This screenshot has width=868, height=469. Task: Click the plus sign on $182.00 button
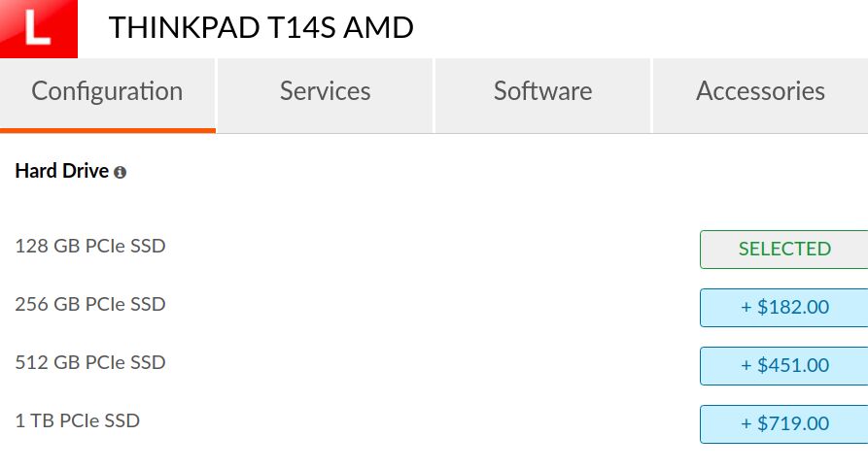tap(746, 308)
